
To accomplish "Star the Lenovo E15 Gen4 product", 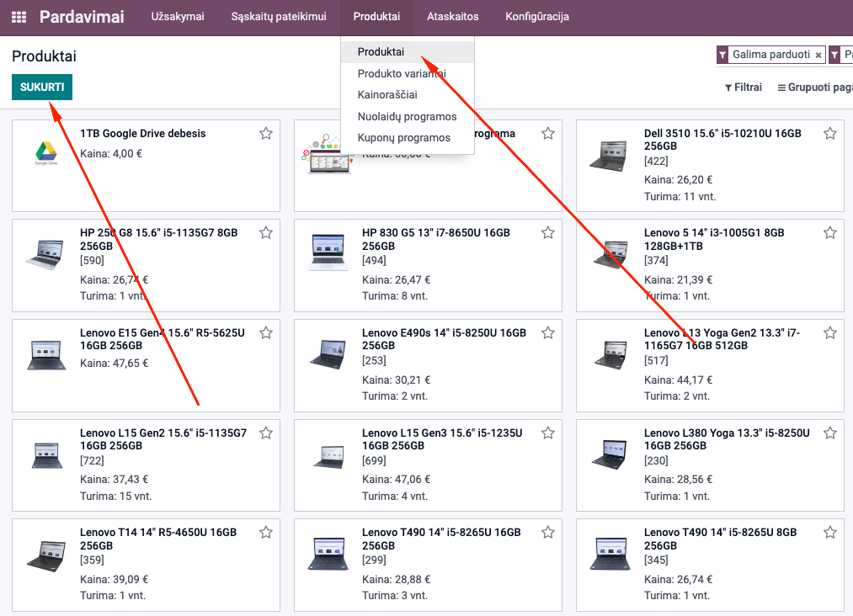I will (265, 332).
